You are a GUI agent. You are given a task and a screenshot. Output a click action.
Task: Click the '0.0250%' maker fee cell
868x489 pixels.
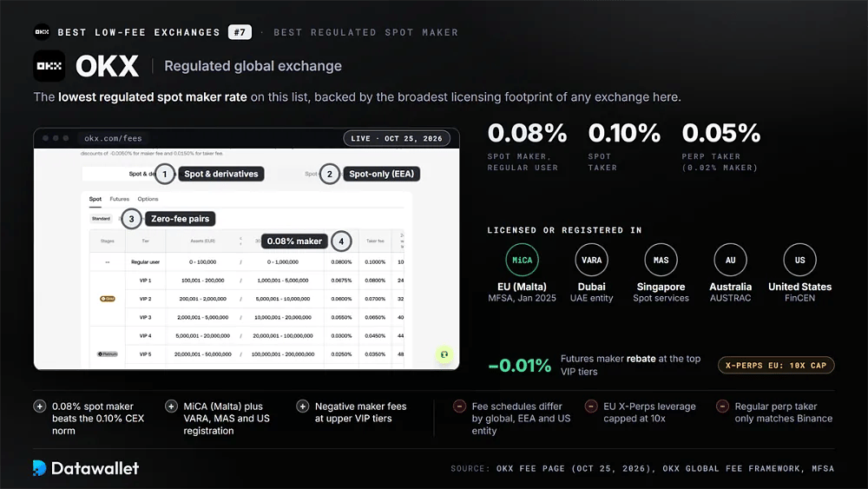(341, 354)
